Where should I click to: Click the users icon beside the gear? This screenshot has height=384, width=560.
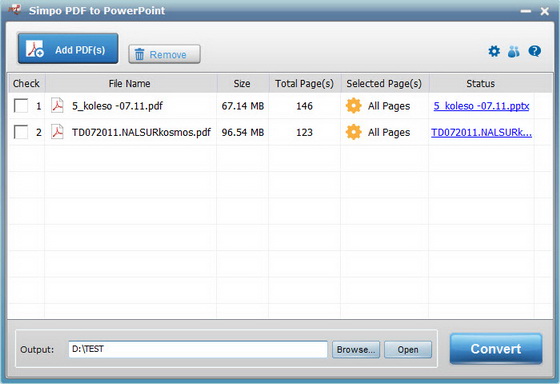[x=514, y=51]
